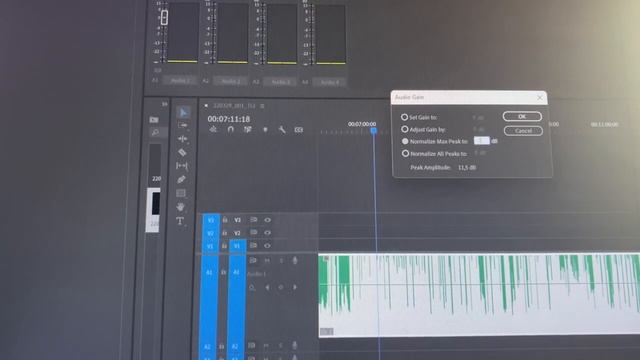This screenshot has height=360, width=640.
Task: Add keyframe on Audio 1 track
Action: coord(280,287)
